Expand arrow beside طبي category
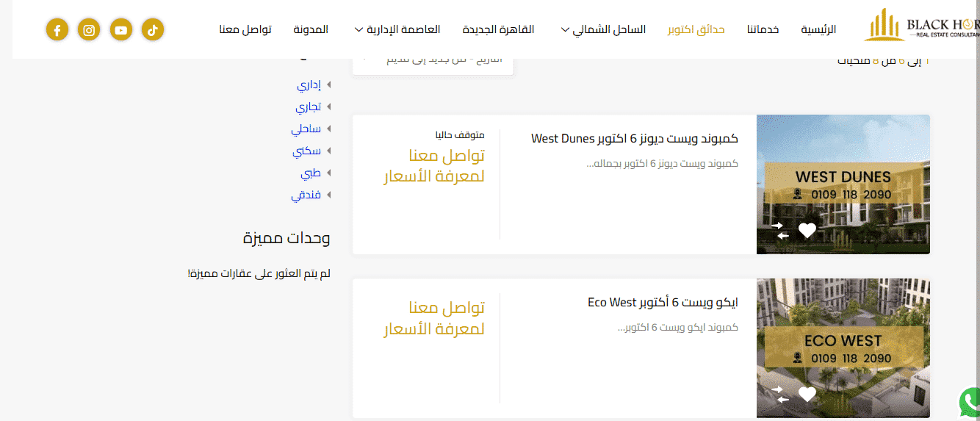The image size is (980, 421). tap(329, 173)
